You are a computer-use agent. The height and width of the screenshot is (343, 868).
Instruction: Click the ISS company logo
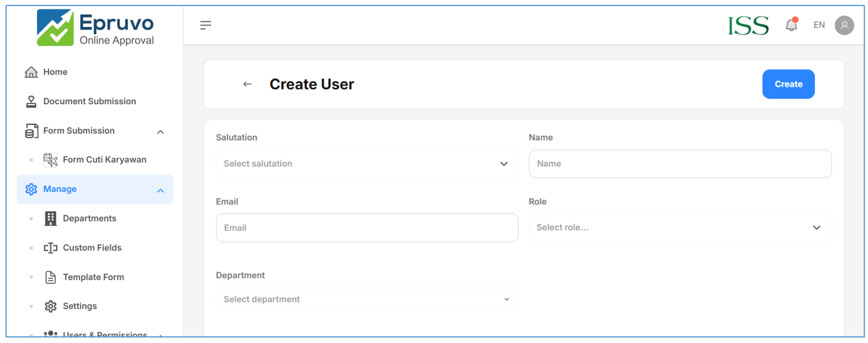pos(748,26)
